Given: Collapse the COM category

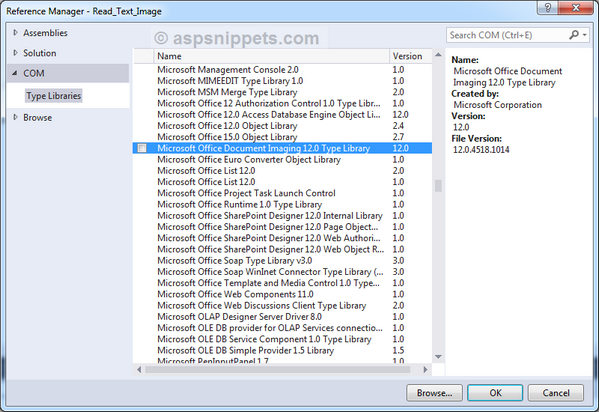Looking at the screenshot, I should point(15,73).
